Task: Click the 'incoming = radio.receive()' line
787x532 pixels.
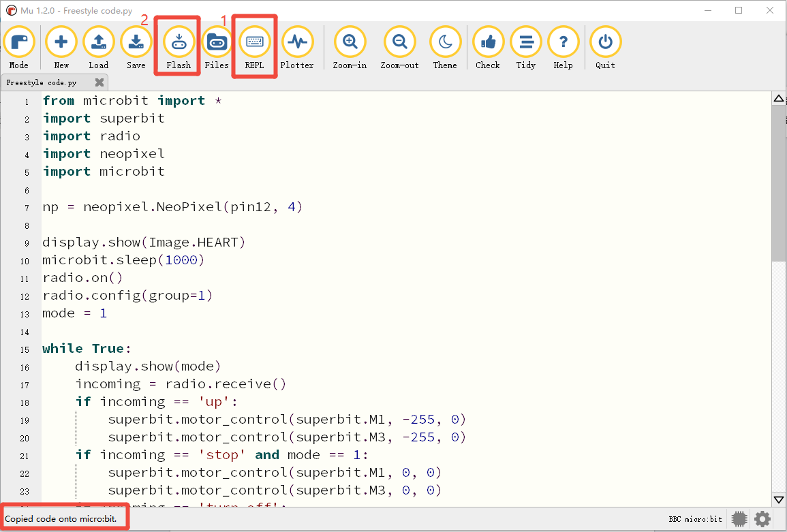Action: [181, 384]
